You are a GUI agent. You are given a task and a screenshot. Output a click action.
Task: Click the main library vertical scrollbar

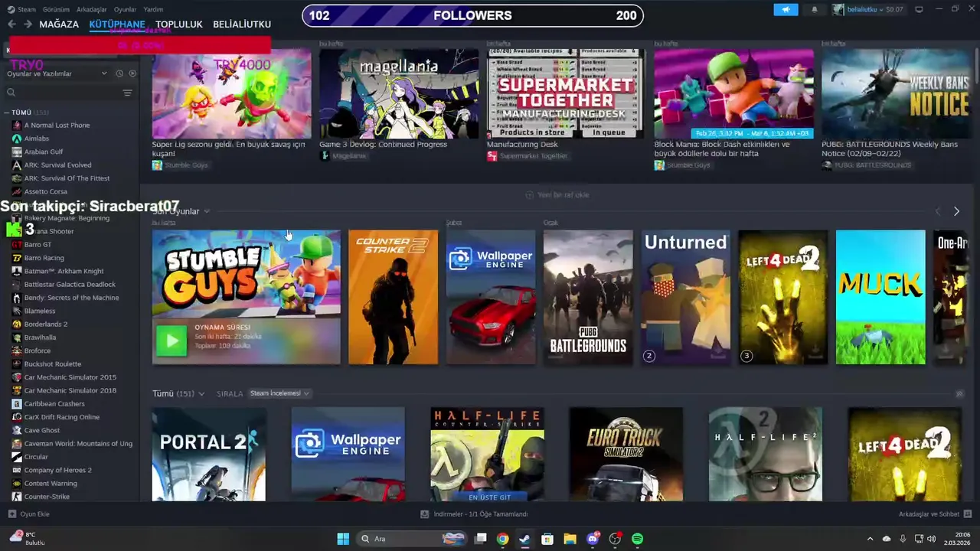coord(977,65)
